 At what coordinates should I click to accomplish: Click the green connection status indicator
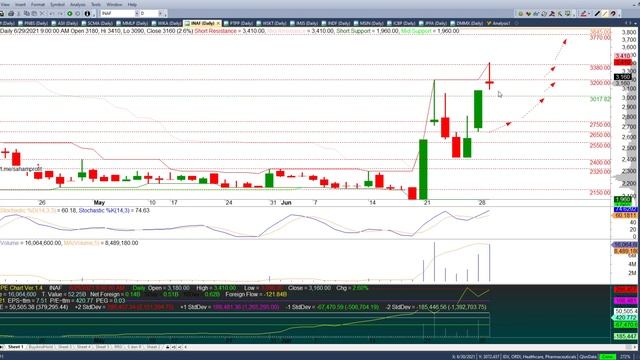point(607,357)
